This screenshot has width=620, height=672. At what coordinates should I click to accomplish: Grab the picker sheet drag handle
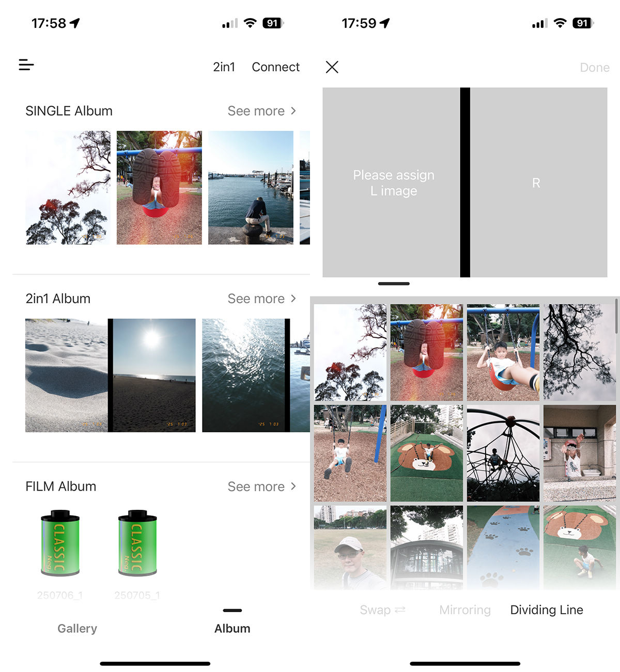pos(394,284)
